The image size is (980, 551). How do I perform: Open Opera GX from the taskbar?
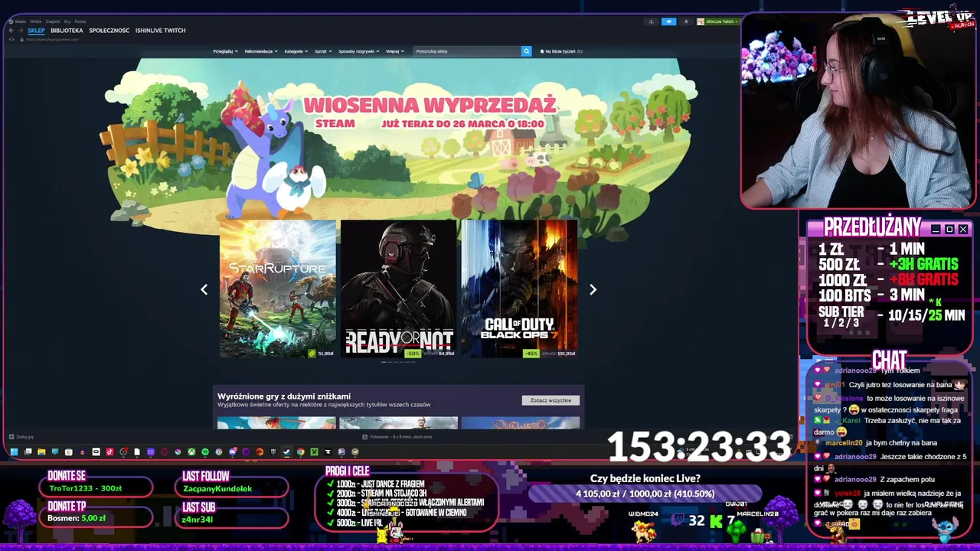(x=165, y=452)
